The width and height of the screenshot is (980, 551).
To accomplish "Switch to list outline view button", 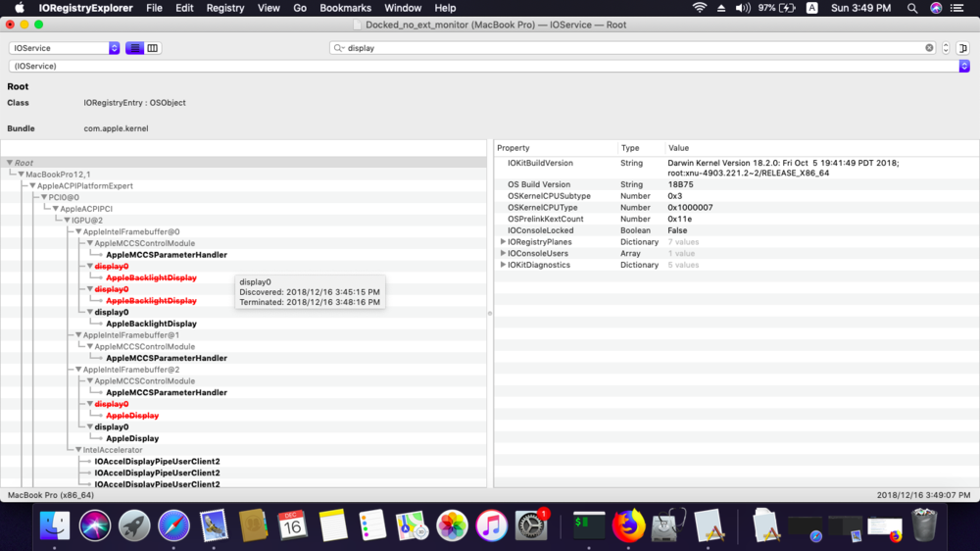I will 134,48.
